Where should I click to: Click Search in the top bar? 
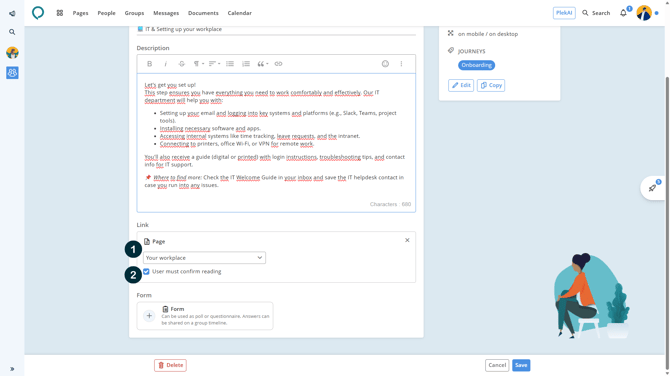[x=596, y=13]
